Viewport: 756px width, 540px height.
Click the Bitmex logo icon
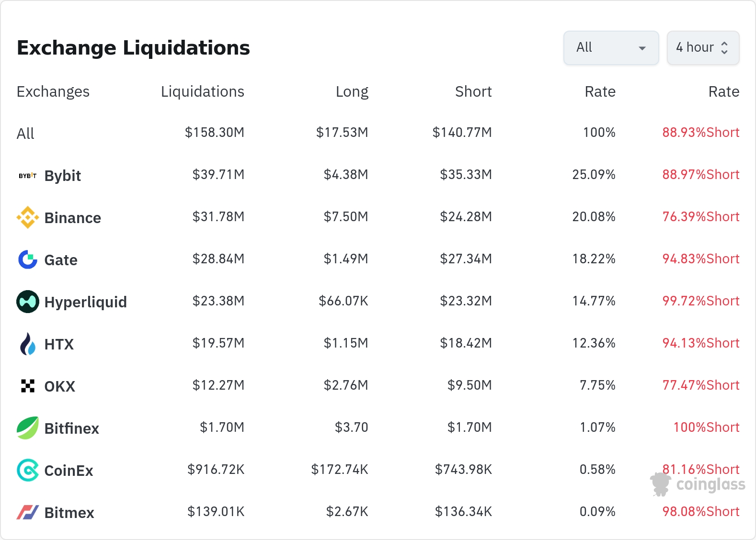point(27,512)
